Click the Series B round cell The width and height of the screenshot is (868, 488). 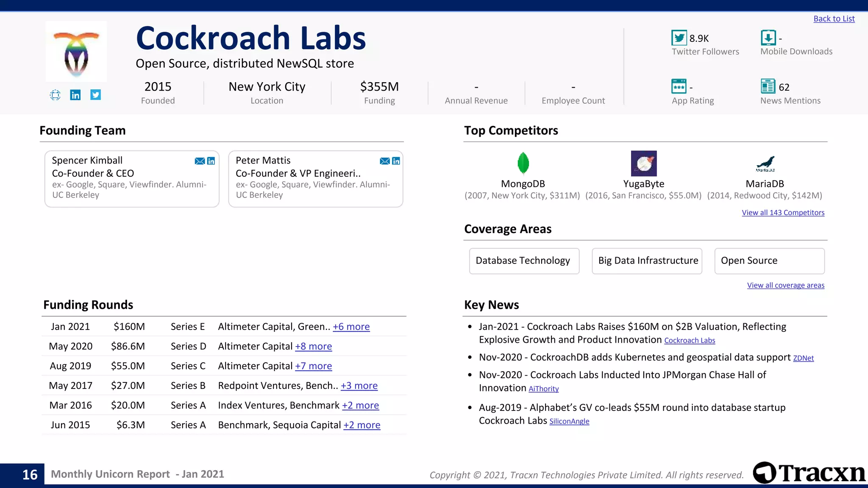pyautogui.click(x=188, y=385)
